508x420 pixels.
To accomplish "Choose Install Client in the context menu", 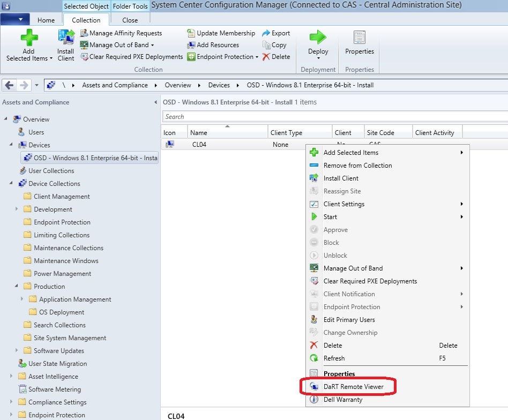I will (x=387, y=178).
